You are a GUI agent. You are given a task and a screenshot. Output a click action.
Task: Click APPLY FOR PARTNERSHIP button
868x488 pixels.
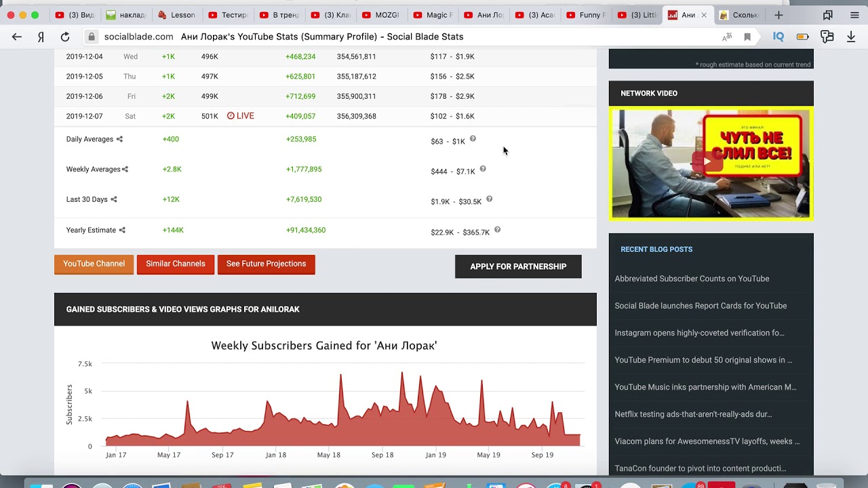tap(518, 266)
